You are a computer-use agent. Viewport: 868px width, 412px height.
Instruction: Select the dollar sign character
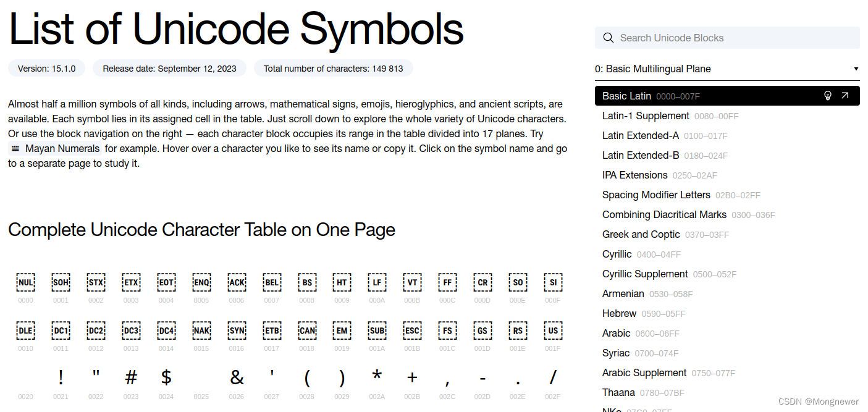click(166, 377)
